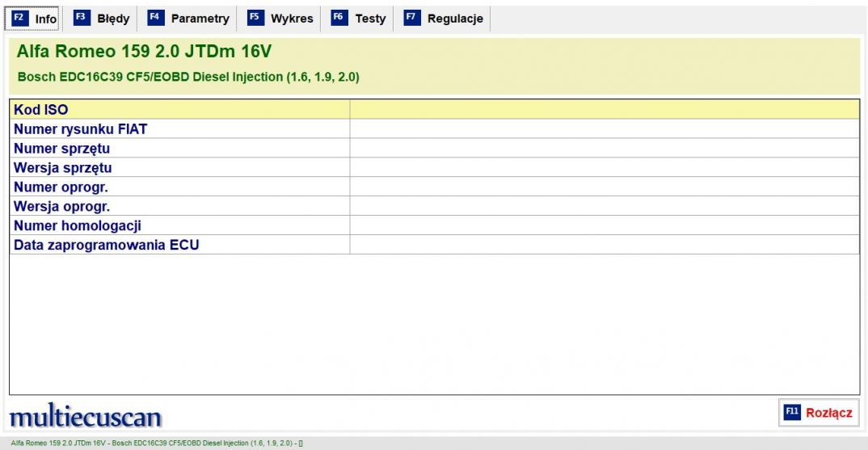Screen dimensions: 868x450
Task: Click the status bar connection text
Action: (x=157, y=444)
